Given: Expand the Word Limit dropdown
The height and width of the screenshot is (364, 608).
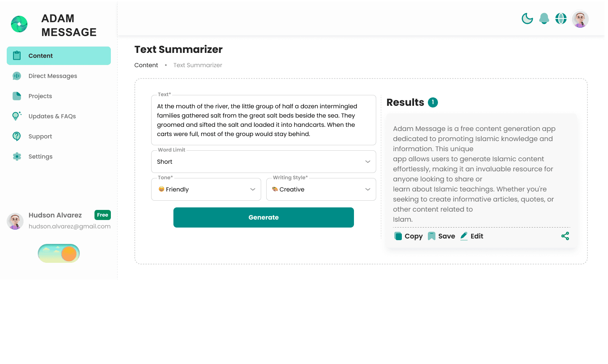Looking at the screenshot, I should (x=263, y=162).
